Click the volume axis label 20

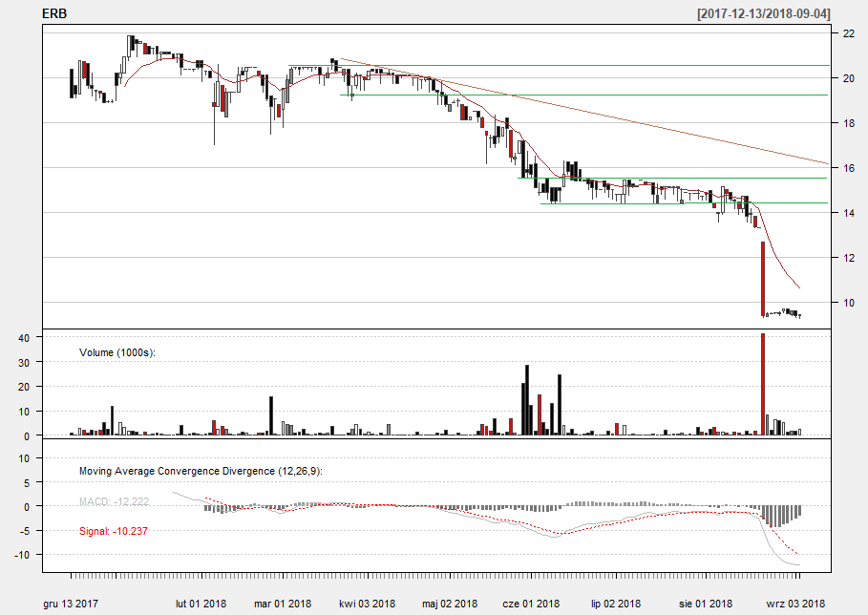coord(24,388)
